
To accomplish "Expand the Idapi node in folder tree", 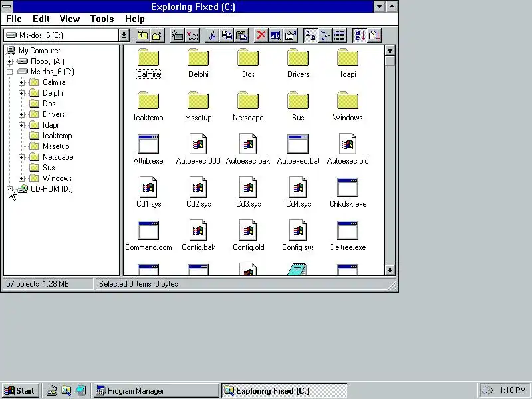I will (21, 125).
